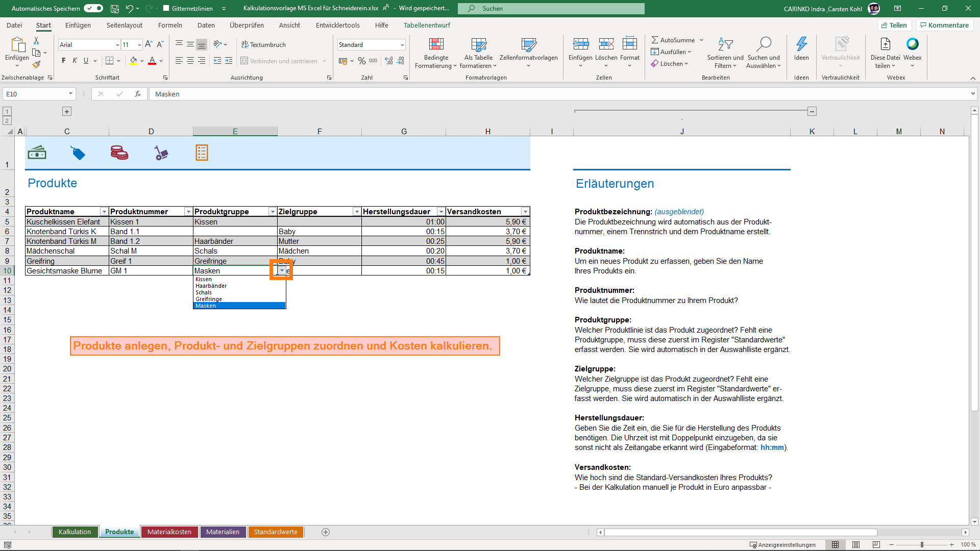Click the Save icon in title bar

point(115,8)
